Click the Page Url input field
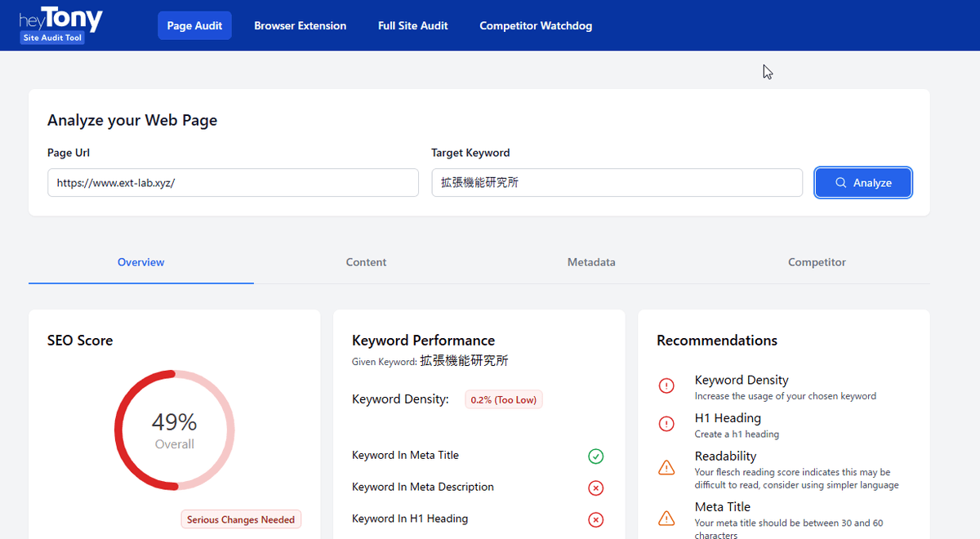 pyautogui.click(x=233, y=183)
